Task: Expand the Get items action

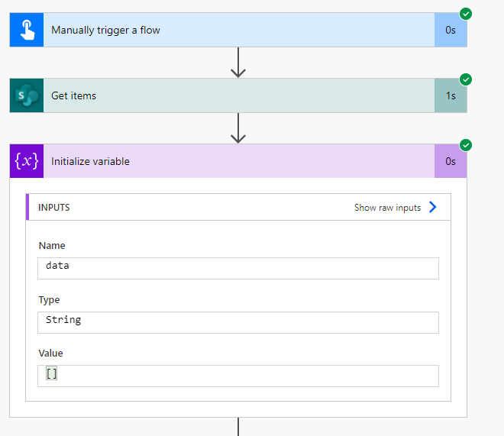Action: click(229, 95)
